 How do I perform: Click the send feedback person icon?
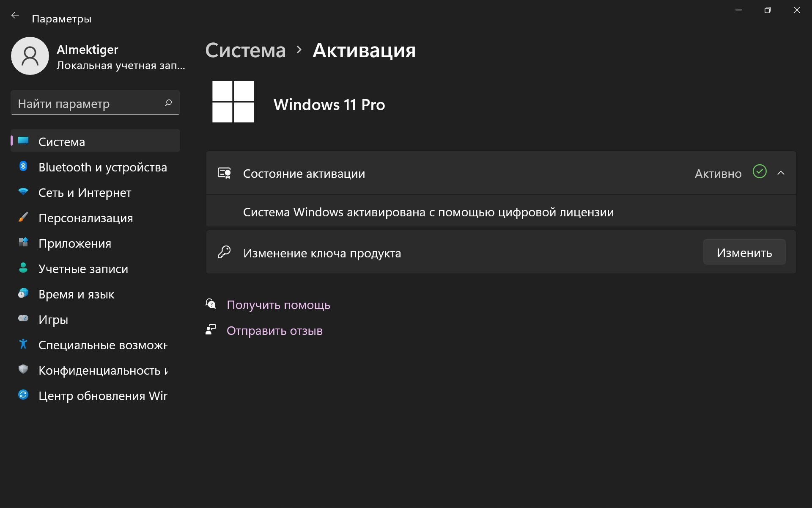(x=211, y=330)
